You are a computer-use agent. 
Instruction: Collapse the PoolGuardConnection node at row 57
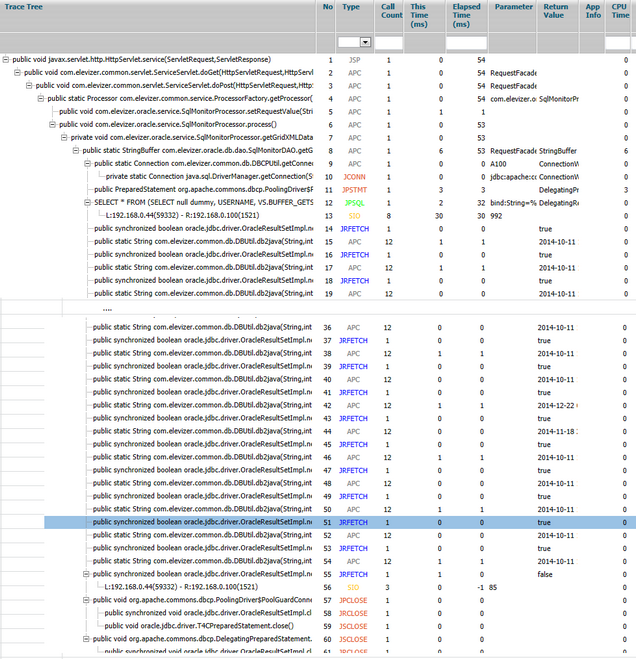tap(87, 600)
